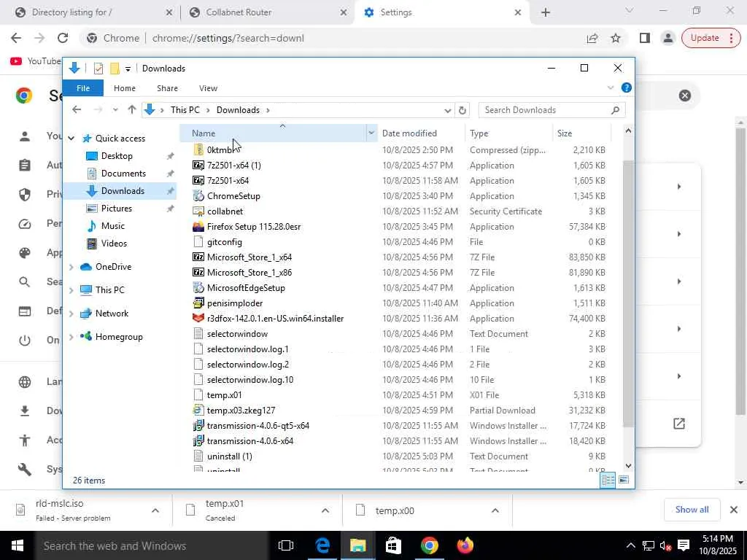Expand the OneDrive tree node
The image size is (747, 560).
coord(71,267)
